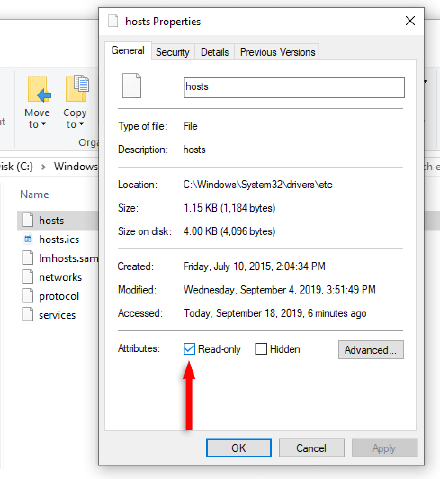The image size is (440, 479).
Task: Select the services file icon
Action: pyautogui.click(x=28, y=315)
